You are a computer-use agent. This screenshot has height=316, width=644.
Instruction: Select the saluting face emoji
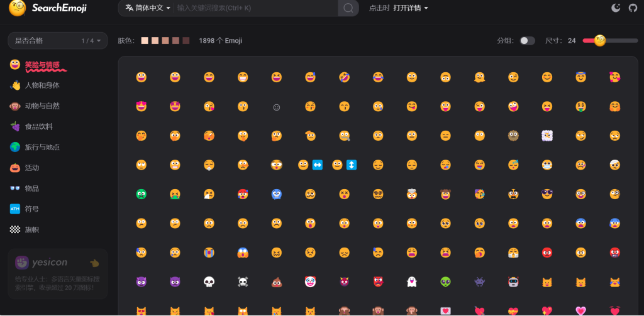pyautogui.click(x=311, y=136)
